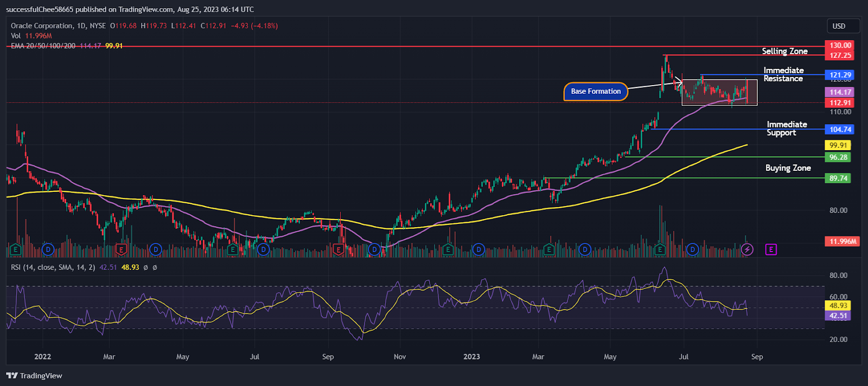The height and width of the screenshot is (386, 868).
Task: Open the USD currency selector
Action: click(x=844, y=26)
